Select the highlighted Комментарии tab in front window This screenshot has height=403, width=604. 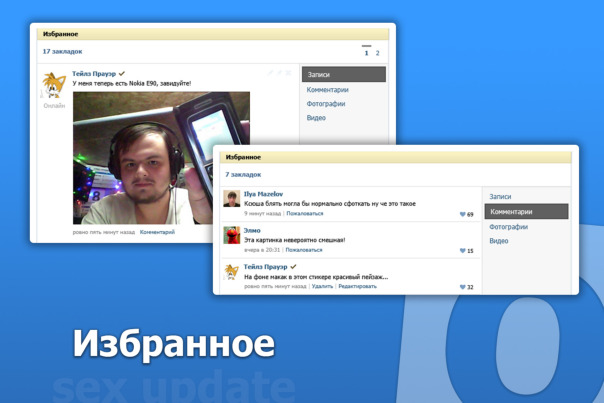tap(526, 212)
